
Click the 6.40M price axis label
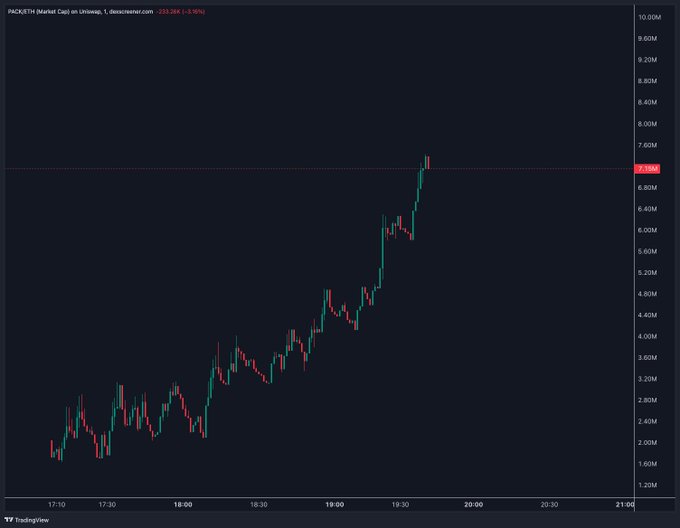pos(647,209)
